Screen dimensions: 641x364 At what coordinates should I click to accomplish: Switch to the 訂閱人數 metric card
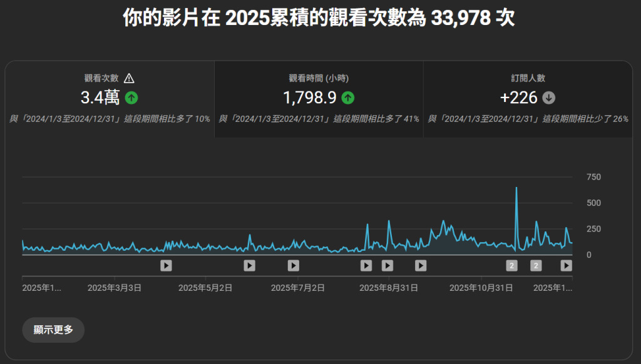coord(528,97)
